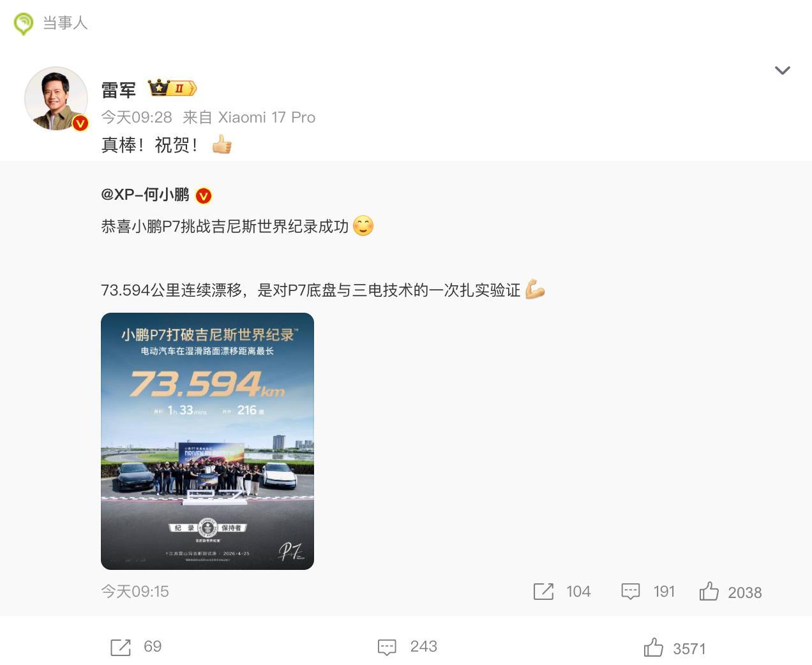Screen dimensions: 812x665
Task: Click the 今天09:28 post timestamp
Action: [137, 117]
